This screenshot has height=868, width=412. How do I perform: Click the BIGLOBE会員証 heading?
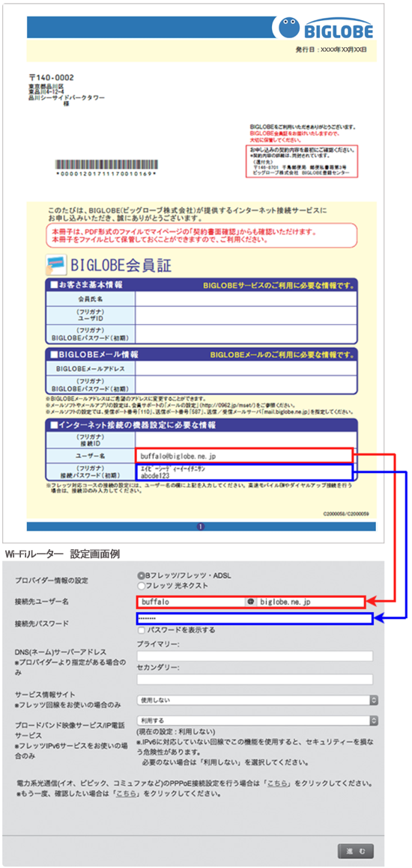[121, 266]
